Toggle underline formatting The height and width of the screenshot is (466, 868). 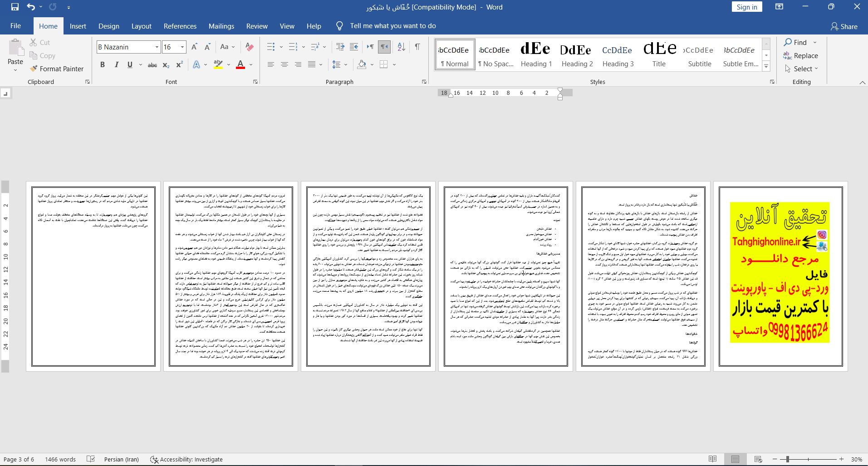[x=130, y=65]
